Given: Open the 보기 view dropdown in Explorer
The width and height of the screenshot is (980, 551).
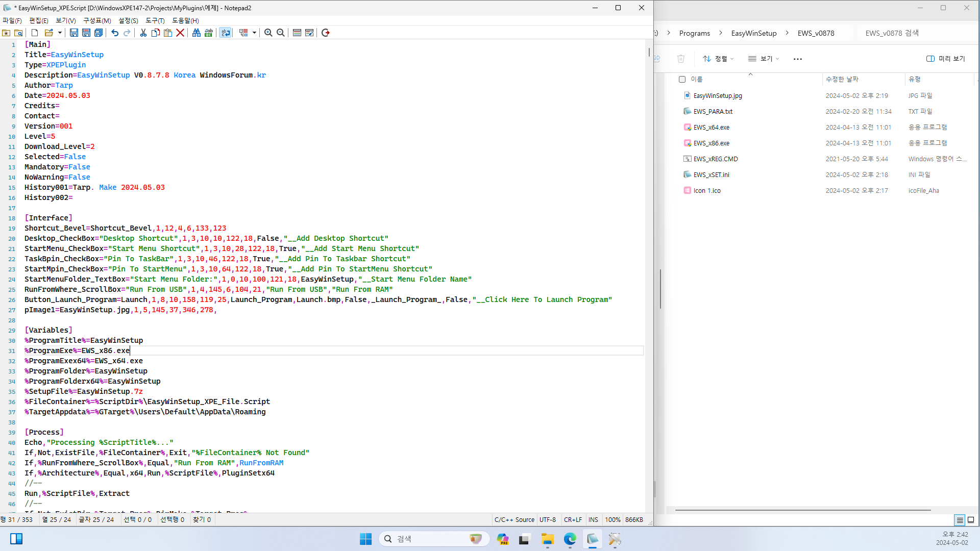Looking at the screenshot, I should (764, 59).
